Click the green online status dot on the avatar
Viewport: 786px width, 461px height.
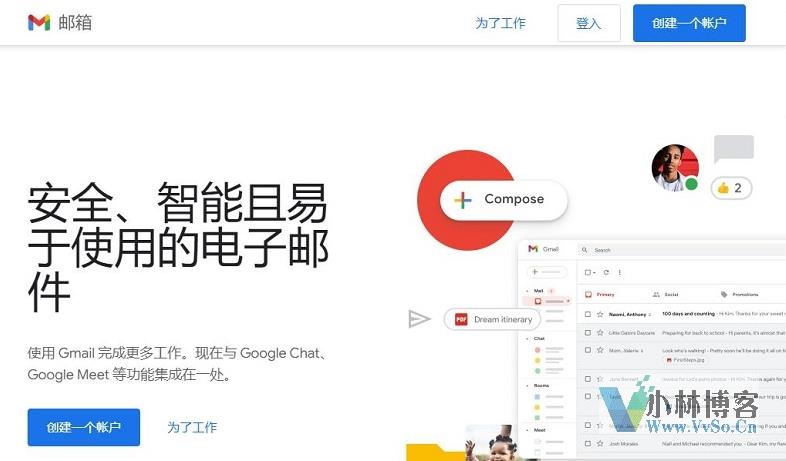(x=692, y=184)
